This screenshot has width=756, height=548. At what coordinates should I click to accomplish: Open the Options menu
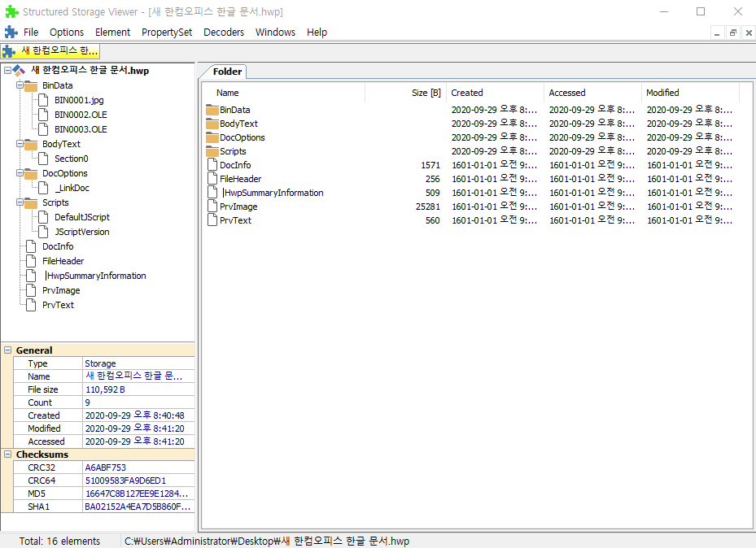click(67, 33)
